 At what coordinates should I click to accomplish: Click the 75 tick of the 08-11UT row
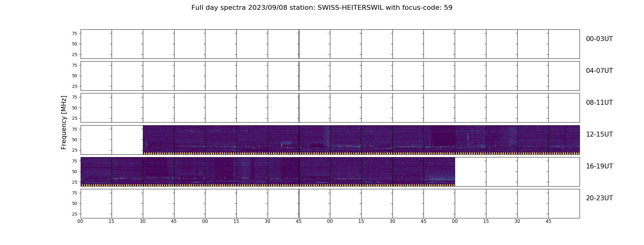pyautogui.click(x=75, y=97)
